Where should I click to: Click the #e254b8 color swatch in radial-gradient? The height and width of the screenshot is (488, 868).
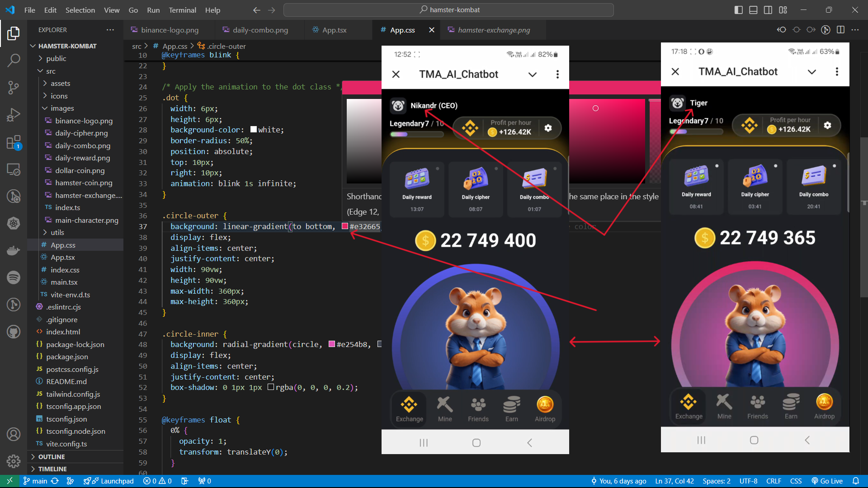pos(332,344)
